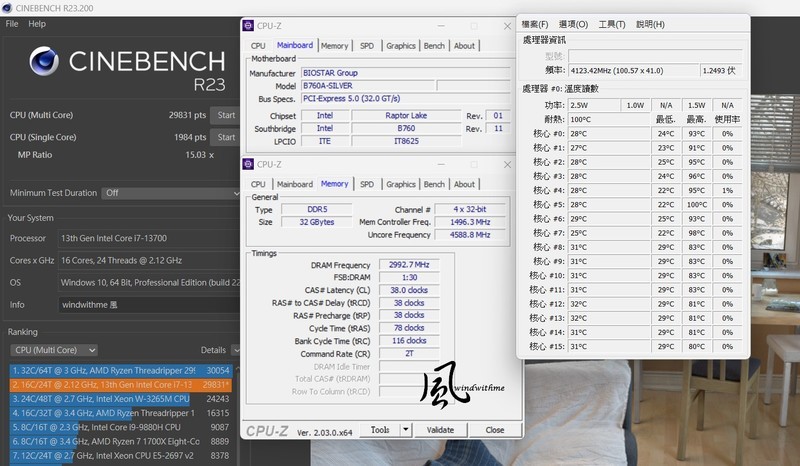This screenshot has height=466, width=800.
Task: Click the 32 GBytes size value
Action: [317, 222]
